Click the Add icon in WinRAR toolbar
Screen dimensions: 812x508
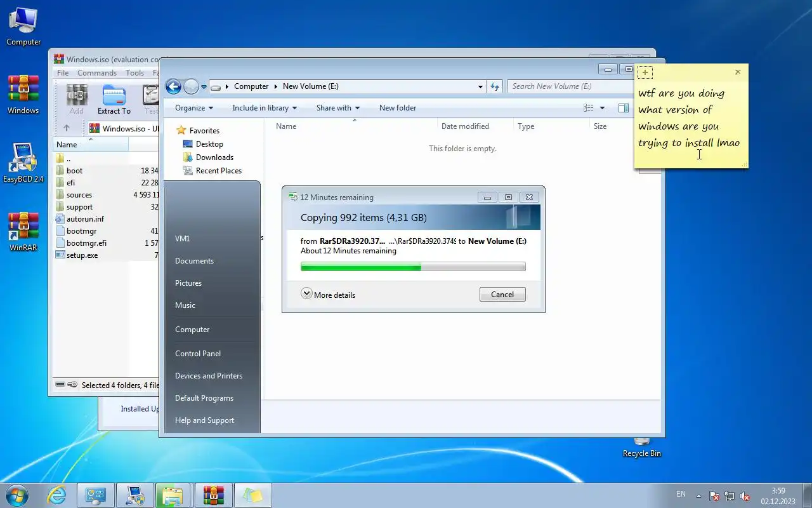click(77, 99)
